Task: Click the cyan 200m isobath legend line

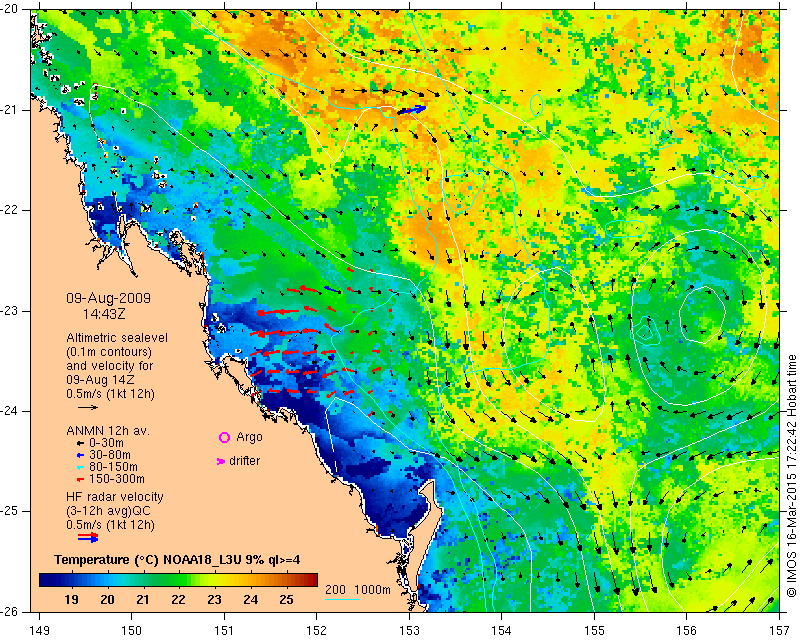Action: tap(342, 599)
